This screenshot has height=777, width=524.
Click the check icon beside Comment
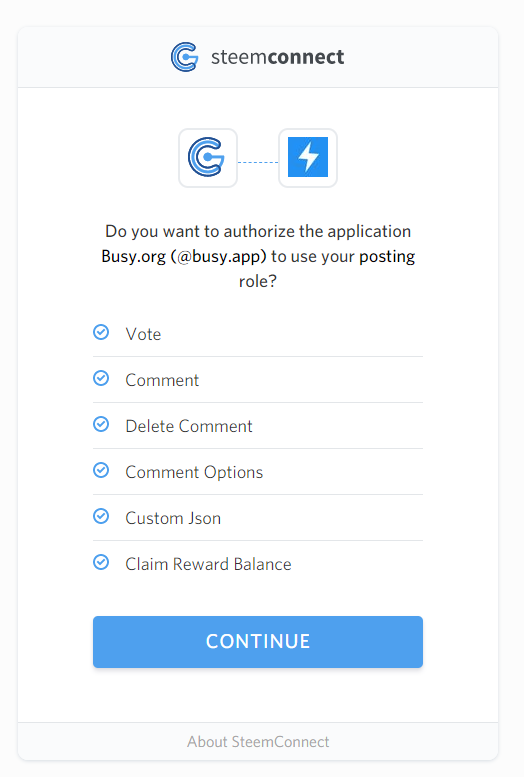101,378
